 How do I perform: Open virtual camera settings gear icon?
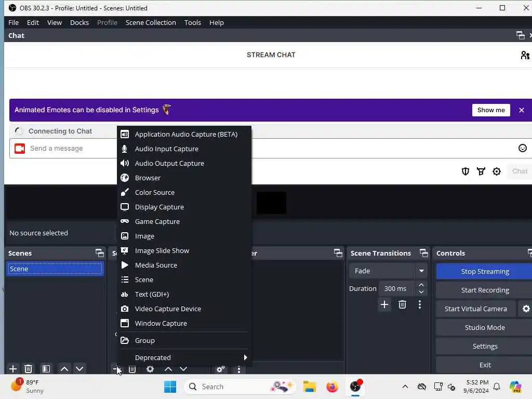pos(526,309)
